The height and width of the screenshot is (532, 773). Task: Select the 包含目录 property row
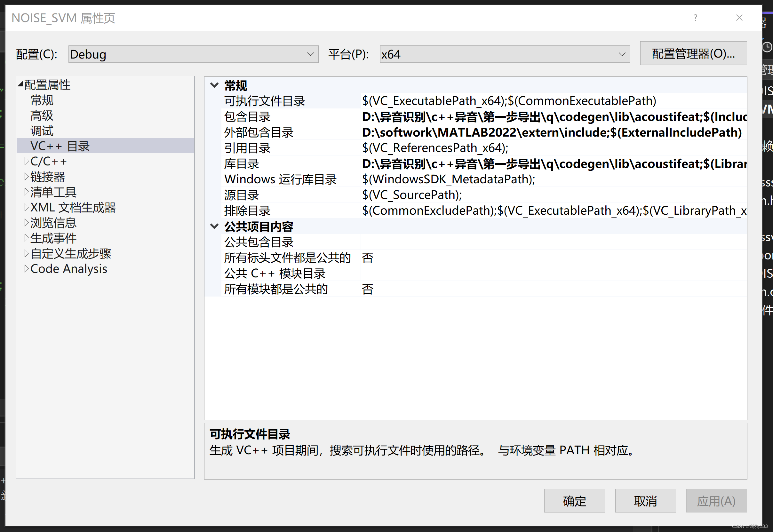[247, 117]
